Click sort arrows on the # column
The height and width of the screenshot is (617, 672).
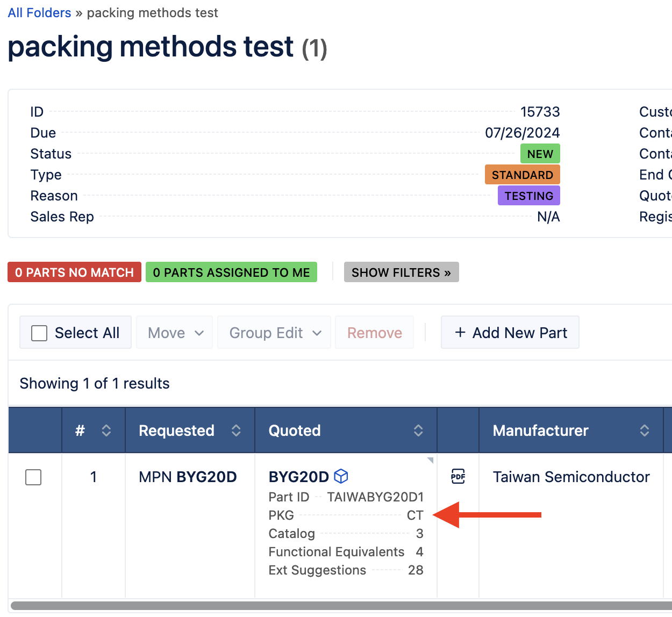106,431
